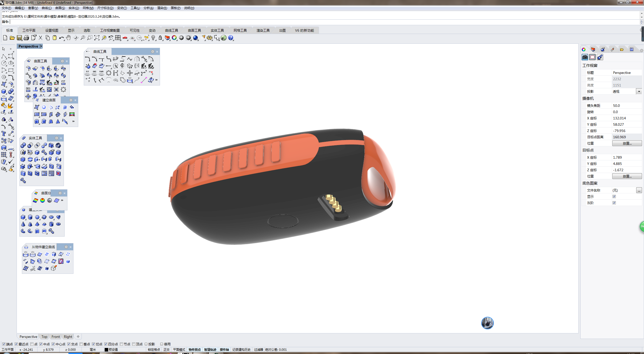Toggle the 端点 end snap checkbox
This screenshot has height=354, width=644.
click(4, 344)
